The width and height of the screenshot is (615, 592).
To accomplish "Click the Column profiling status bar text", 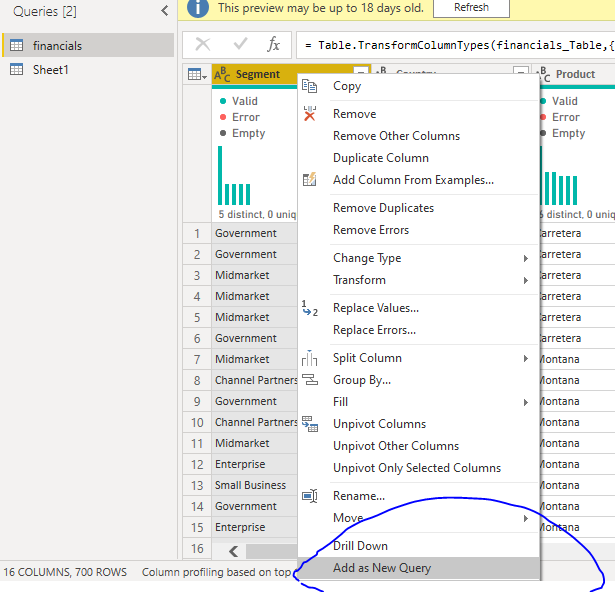I will click(217, 572).
